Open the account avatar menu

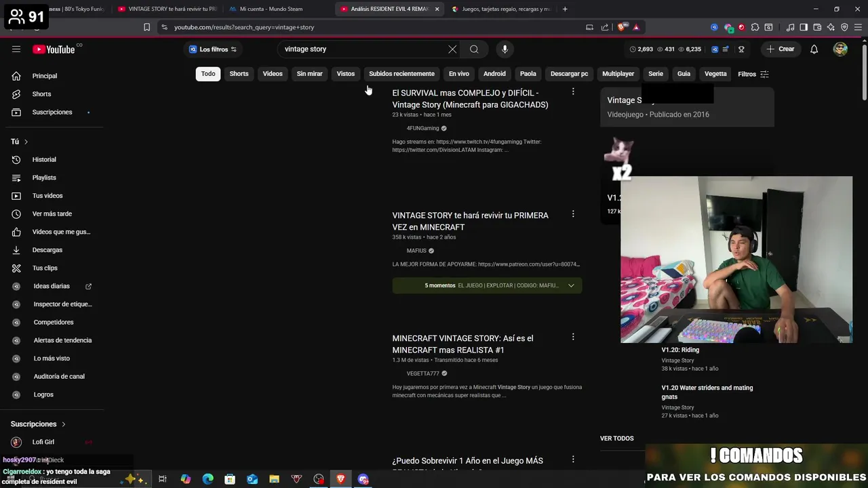point(840,49)
